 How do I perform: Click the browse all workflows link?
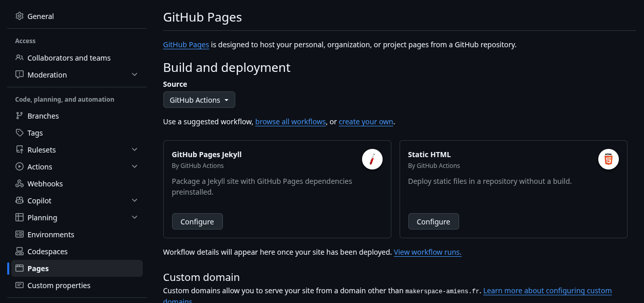tap(291, 122)
